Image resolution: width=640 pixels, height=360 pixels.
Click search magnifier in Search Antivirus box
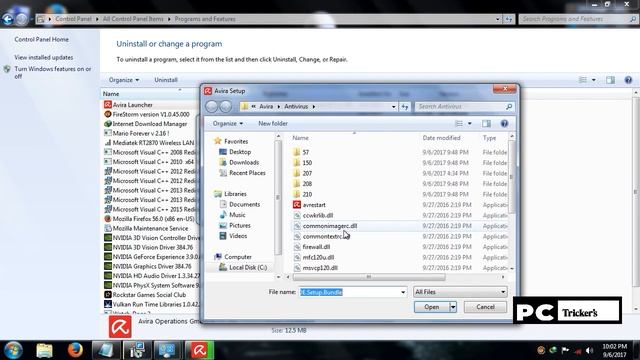click(x=509, y=107)
